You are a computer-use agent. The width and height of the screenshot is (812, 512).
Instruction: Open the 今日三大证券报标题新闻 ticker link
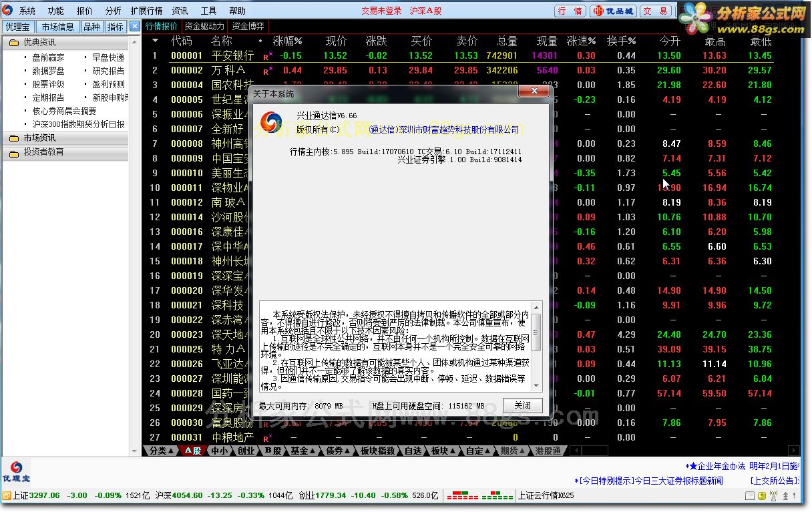coord(648,481)
